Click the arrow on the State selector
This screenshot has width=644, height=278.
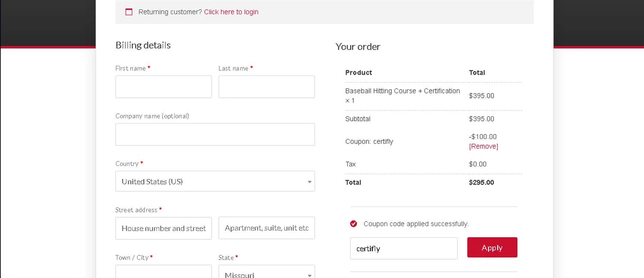[309, 275]
